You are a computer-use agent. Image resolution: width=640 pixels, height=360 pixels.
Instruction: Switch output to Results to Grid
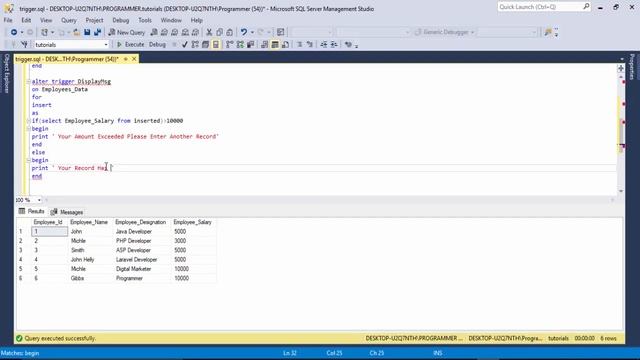click(x=275, y=44)
